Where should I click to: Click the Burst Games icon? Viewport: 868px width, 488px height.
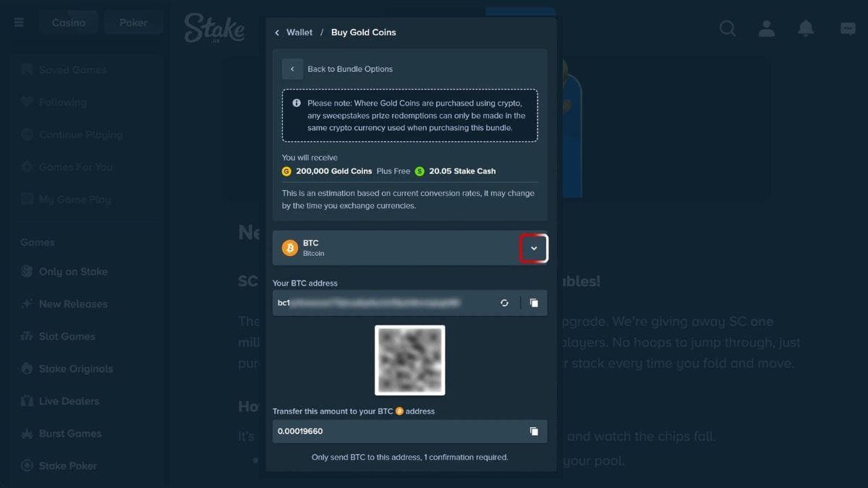point(27,434)
